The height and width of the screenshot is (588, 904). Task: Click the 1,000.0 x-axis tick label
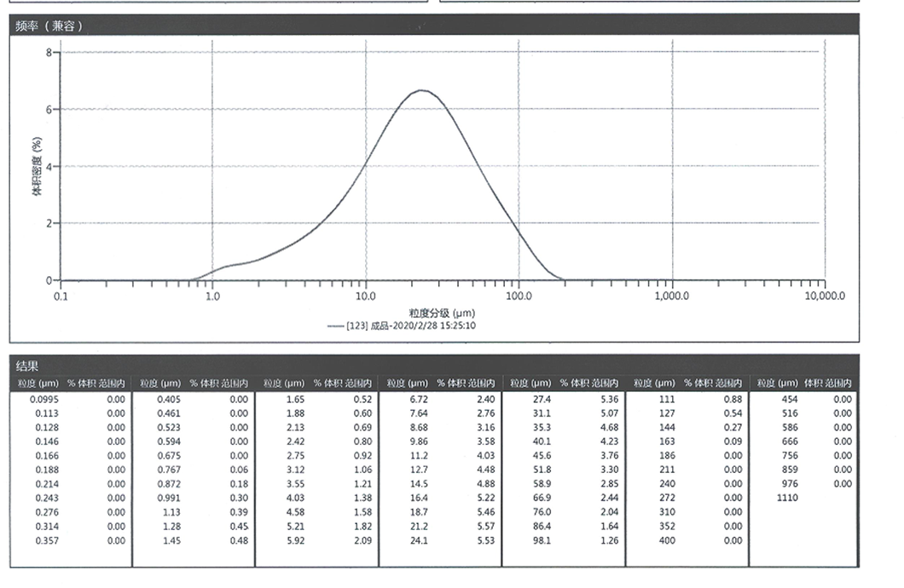[672, 297]
